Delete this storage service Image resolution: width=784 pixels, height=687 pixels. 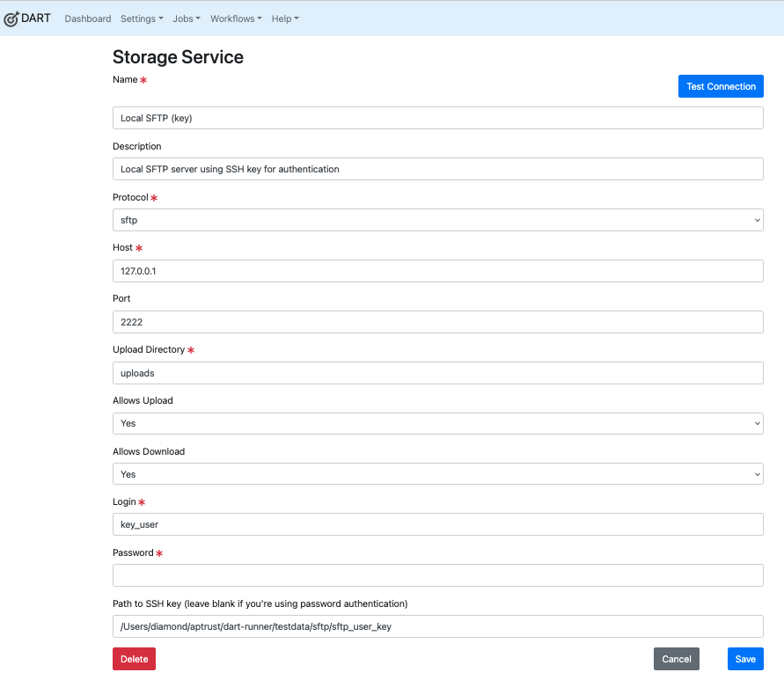(x=133, y=658)
